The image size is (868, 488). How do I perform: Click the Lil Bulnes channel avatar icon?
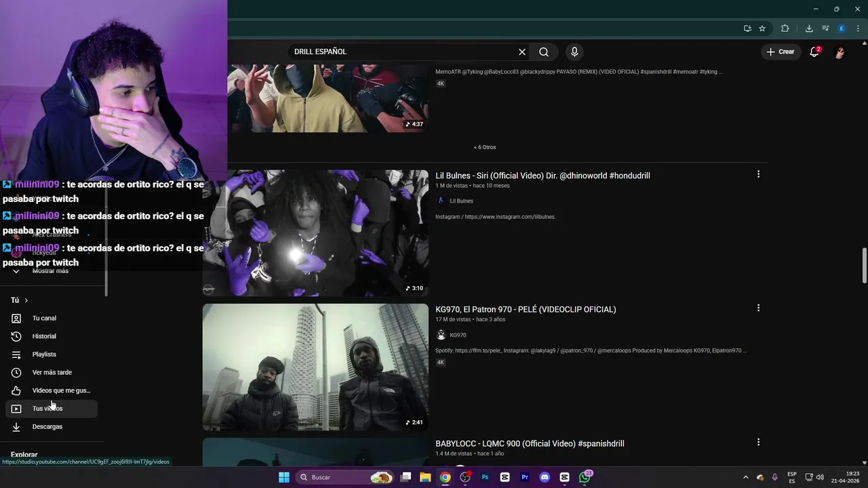tap(441, 201)
